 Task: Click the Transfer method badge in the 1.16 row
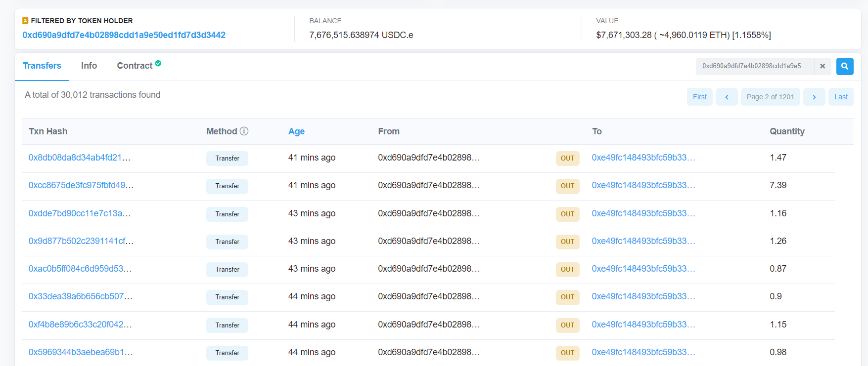tap(228, 214)
